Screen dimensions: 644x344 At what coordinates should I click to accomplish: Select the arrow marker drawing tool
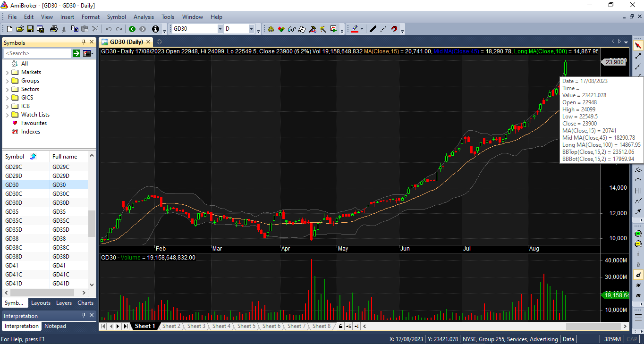638,211
